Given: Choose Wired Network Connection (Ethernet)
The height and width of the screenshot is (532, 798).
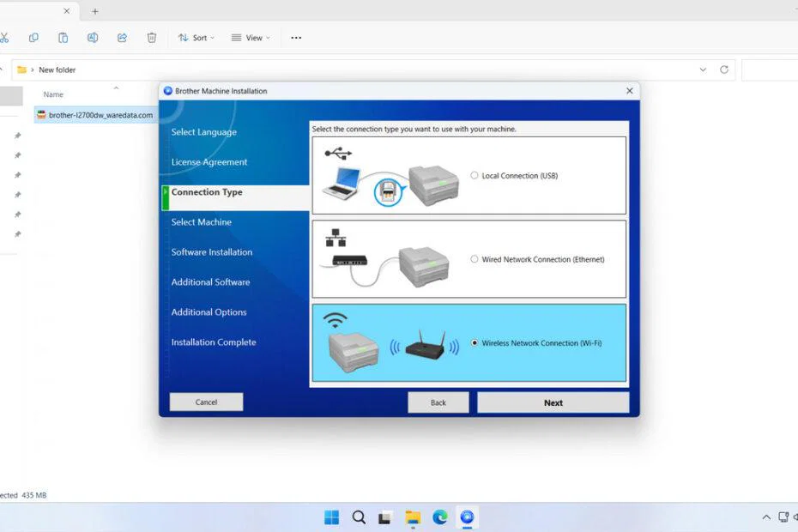Looking at the screenshot, I should point(475,259).
